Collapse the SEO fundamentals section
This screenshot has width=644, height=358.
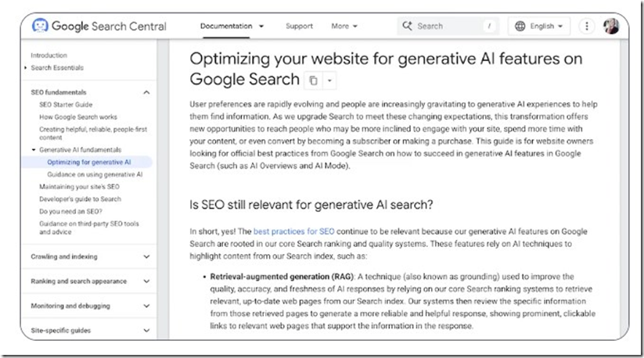(146, 92)
